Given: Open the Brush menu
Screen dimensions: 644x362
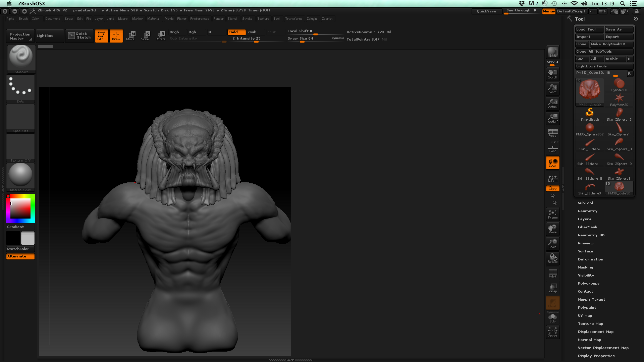Looking at the screenshot, I should click(23, 19).
